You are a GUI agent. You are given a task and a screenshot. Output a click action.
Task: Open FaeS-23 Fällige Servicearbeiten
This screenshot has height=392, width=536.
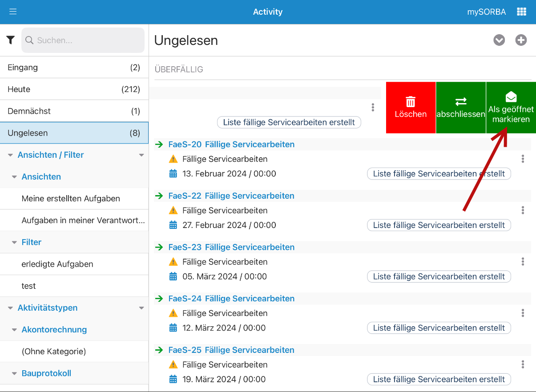(231, 247)
